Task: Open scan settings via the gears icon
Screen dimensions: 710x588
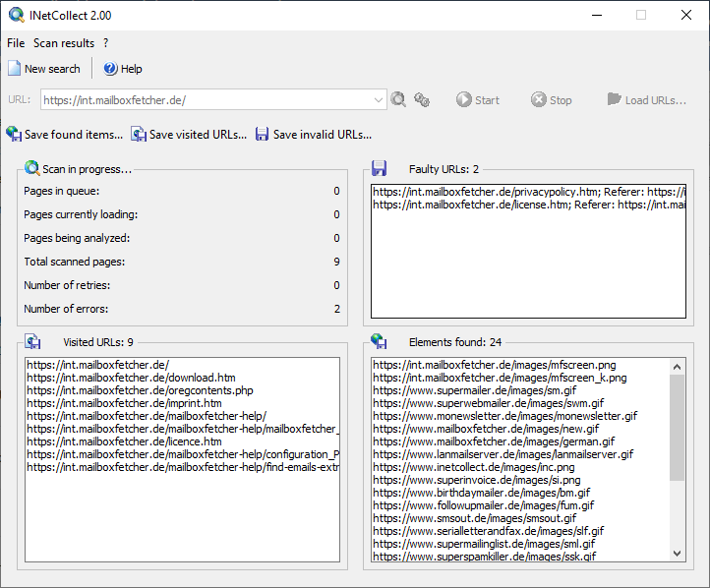Action: click(x=422, y=99)
